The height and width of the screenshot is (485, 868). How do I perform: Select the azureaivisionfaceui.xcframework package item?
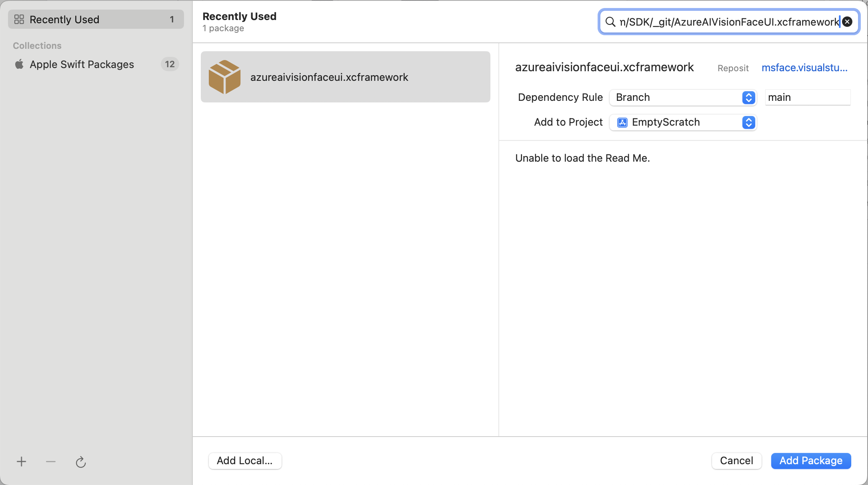346,76
